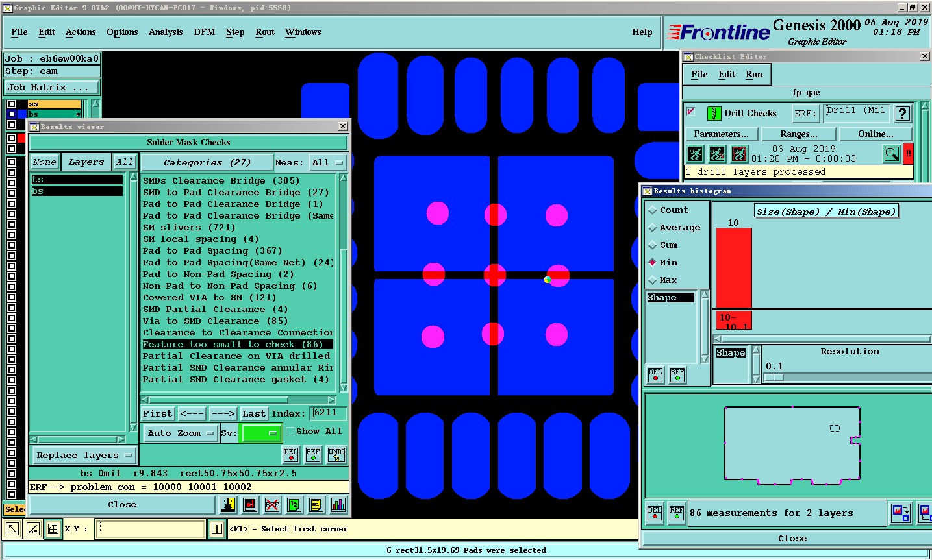Click magnifier results icon in Drill Checks

click(892, 154)
